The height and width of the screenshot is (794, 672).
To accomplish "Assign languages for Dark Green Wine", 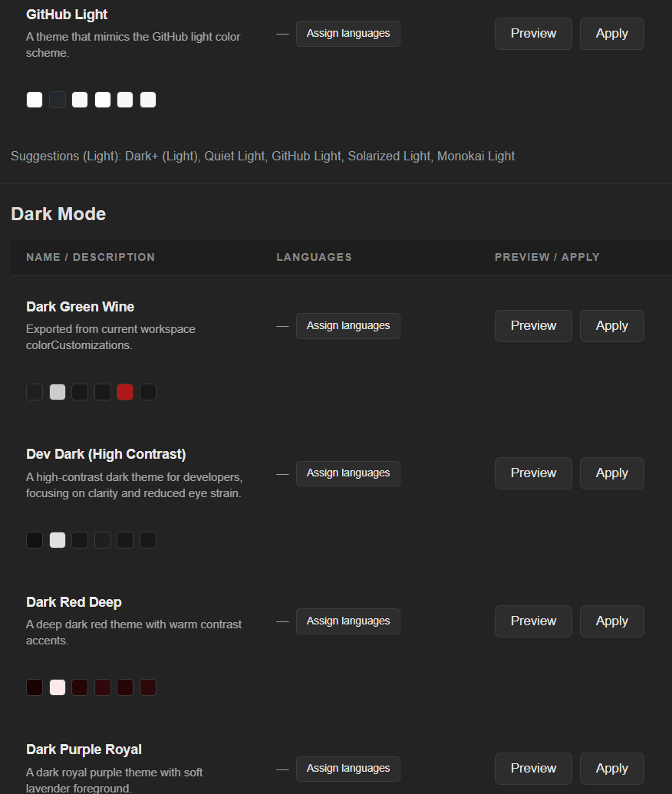I will 348,325.
